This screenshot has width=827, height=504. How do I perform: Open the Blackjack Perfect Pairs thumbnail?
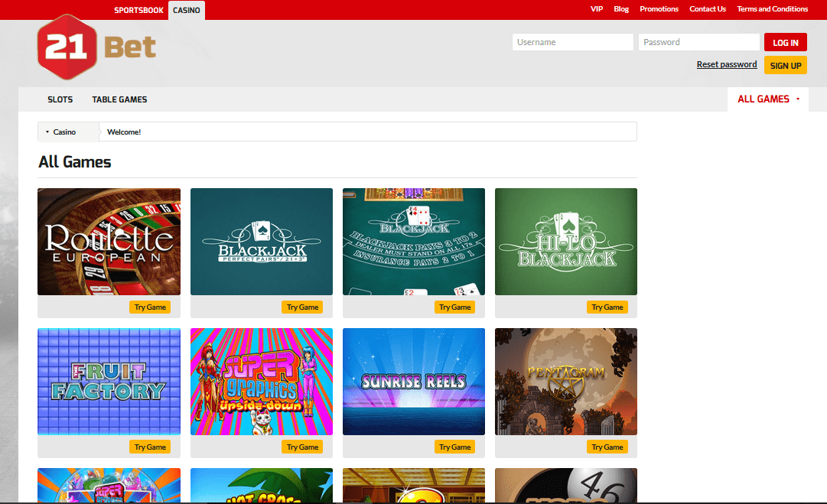coord(262,242)
